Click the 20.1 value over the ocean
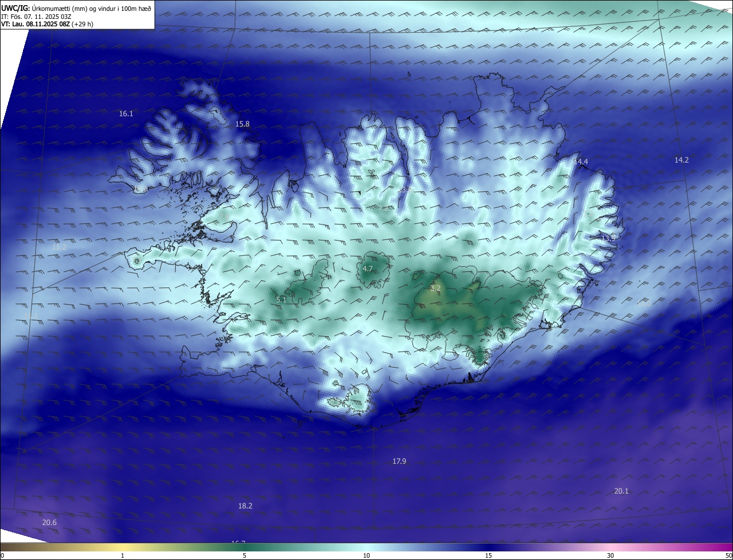 pyautogui.click(x=621, y=491)
